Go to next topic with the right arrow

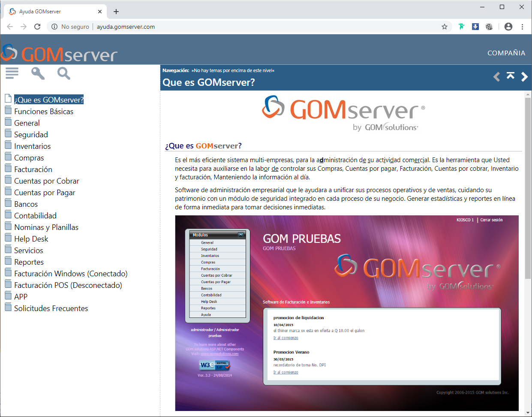click(x=524, y=76)
